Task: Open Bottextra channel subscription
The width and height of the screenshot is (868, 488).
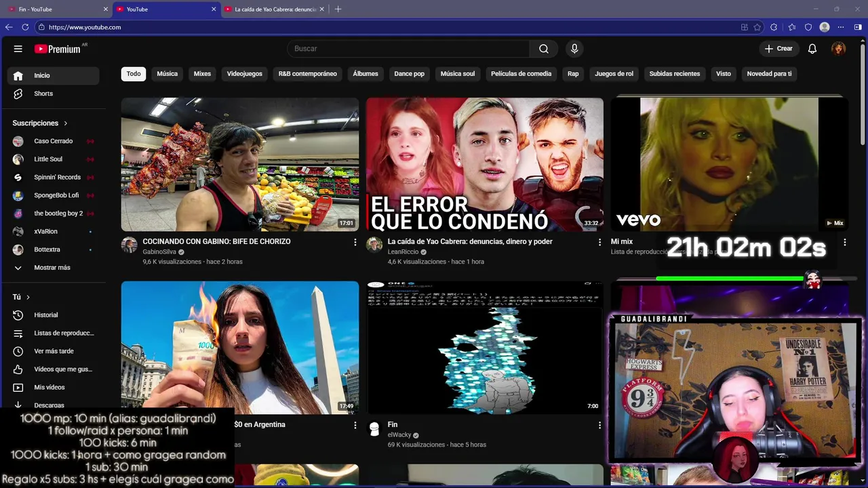Action: tap(53, 249)
